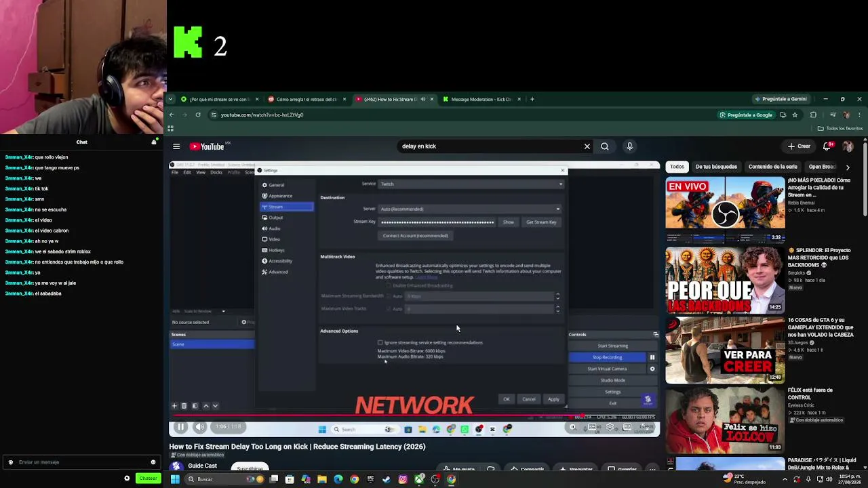Click Start Streaming in OBS controls
Image resolution: width=868 pixels, height=488 pixels.
tap(613, 346)
